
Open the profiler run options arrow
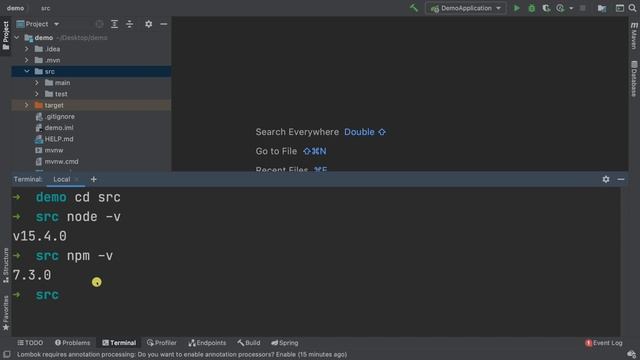571,8
